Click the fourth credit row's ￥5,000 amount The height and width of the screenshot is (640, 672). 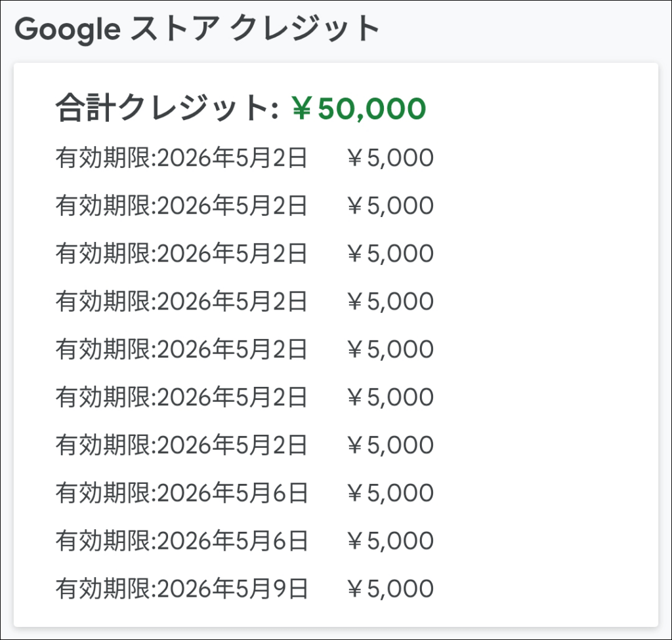pos(390,302)
